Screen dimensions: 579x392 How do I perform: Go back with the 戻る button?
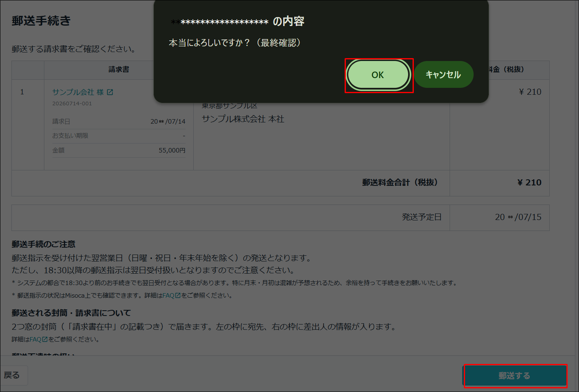[x=12, y=375]
